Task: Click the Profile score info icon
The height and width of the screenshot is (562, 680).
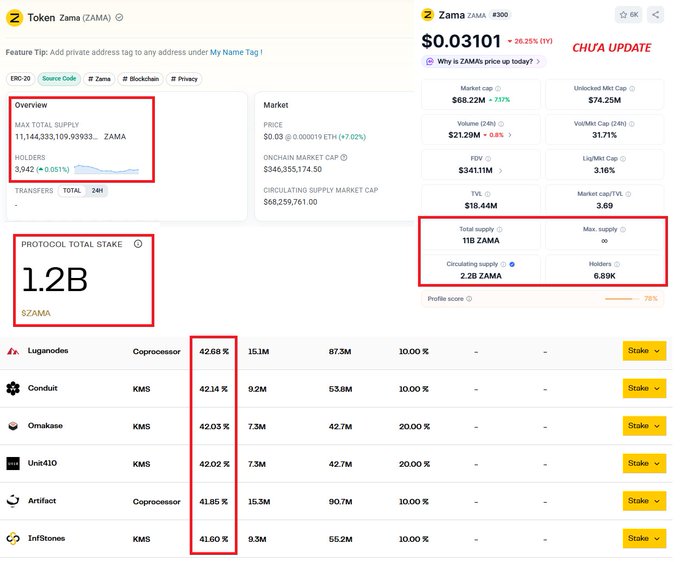Action: click(x=469, y=299)
